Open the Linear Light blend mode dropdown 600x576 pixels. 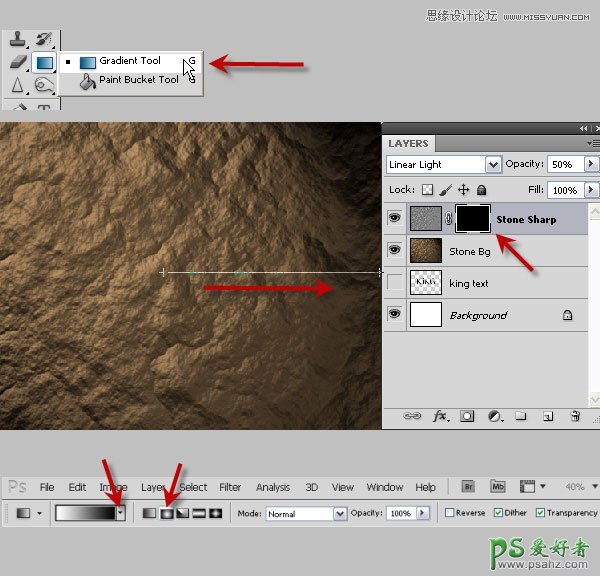pyautogui.click(x=493, y=164)
